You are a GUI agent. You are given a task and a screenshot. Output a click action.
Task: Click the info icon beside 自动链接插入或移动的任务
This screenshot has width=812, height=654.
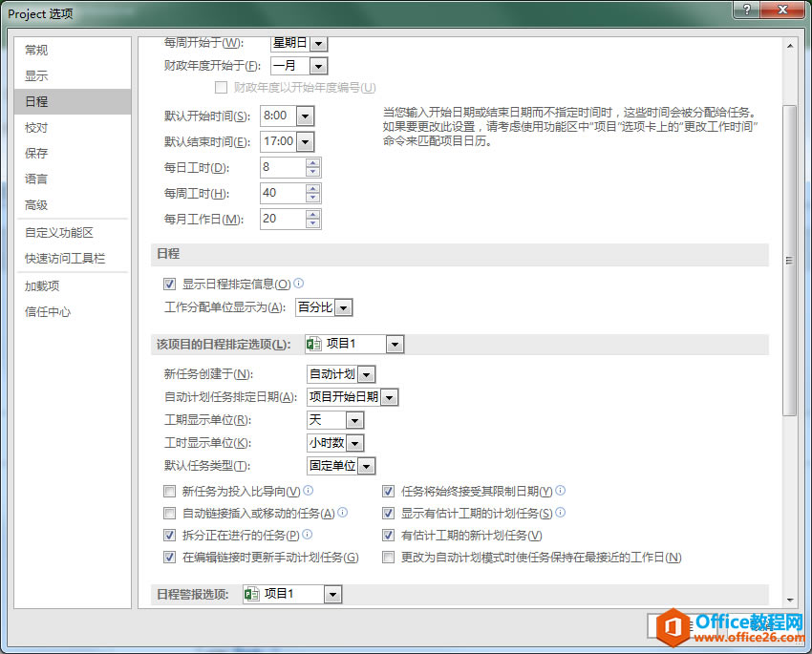coord(342,513)
